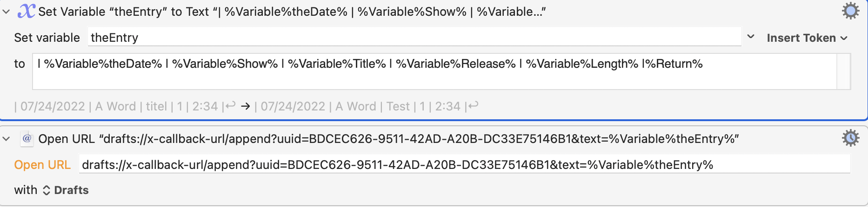Open the variable name dropdown chevron
Viewport: 868px width, 207px height.
click(x=751, y=37)
